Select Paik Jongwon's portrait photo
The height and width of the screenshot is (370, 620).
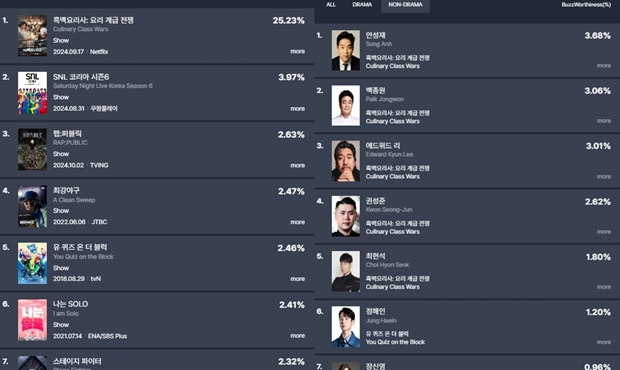(346, 106)
